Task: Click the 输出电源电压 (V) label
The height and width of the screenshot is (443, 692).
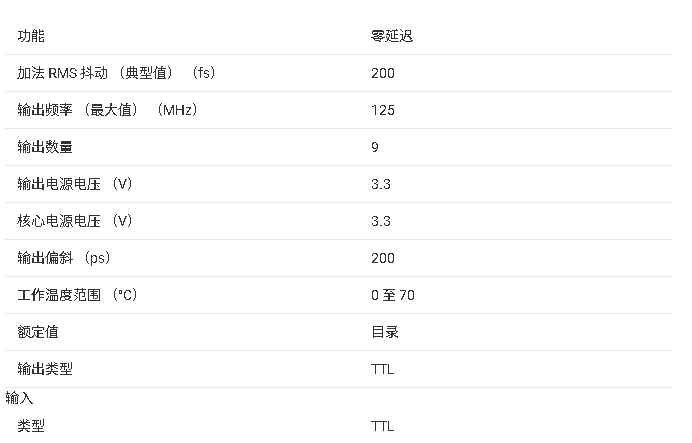Action: click(75, 184)
